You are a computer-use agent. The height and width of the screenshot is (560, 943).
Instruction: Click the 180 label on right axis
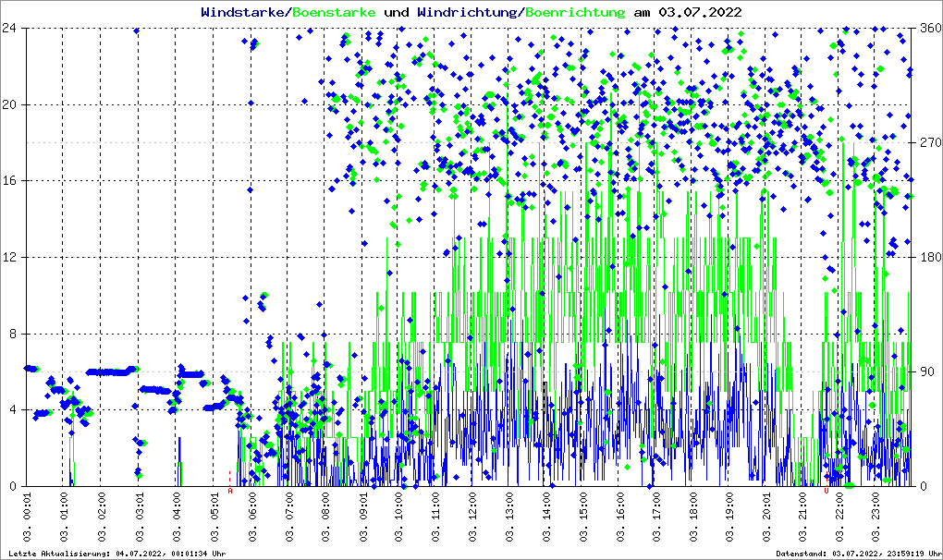click(927, 257)
